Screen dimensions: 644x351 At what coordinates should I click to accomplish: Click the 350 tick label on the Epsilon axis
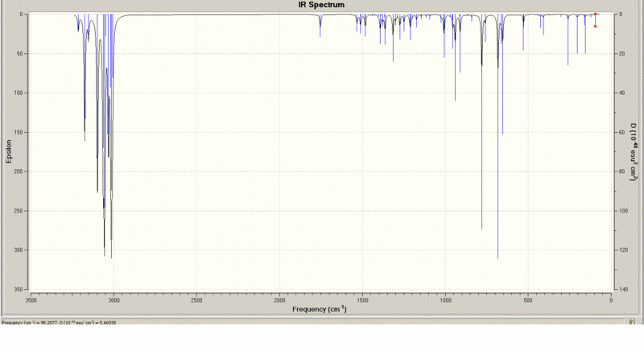(x=19, y=290)
